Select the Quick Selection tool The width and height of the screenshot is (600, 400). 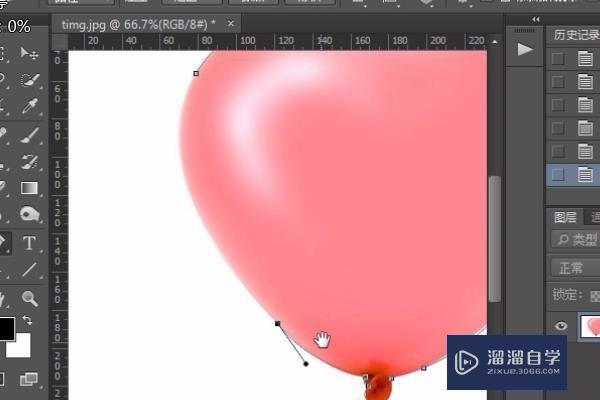(x=29, y=80)
